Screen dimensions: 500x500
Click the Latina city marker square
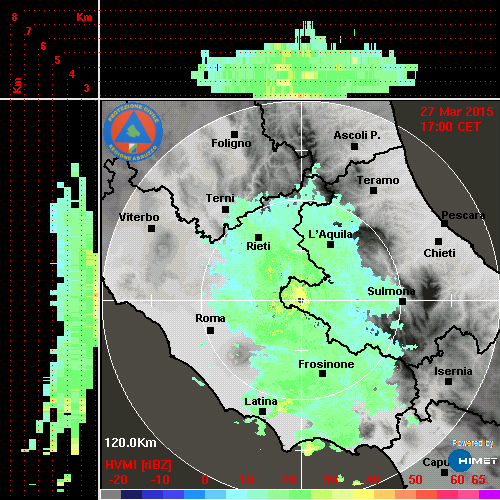click(x=262, y=411)
